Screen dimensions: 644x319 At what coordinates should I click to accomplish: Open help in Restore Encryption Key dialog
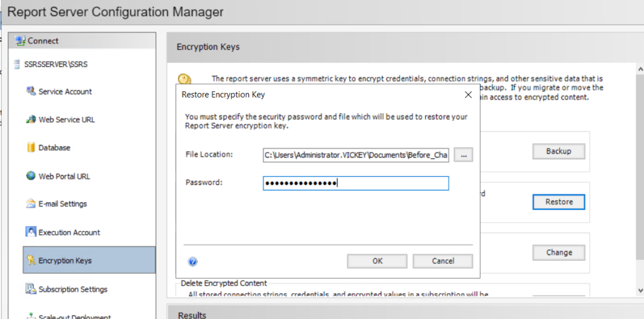(x=192, y=262)
